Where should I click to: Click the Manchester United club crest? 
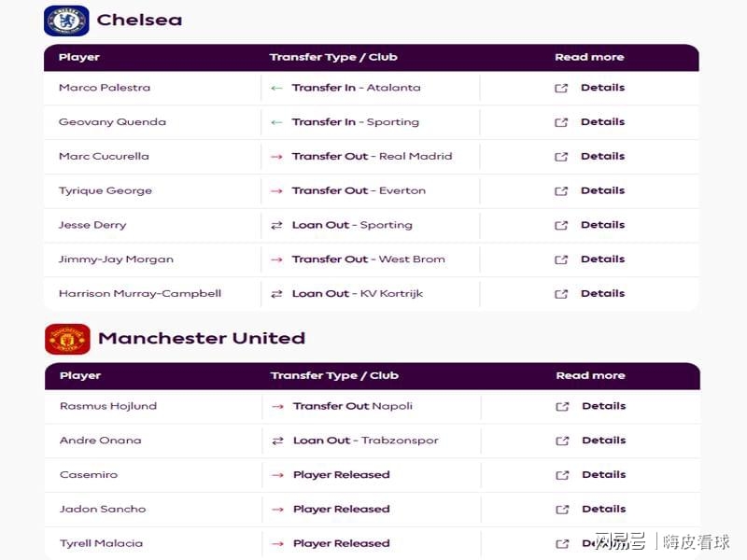[x=67, y=339]
